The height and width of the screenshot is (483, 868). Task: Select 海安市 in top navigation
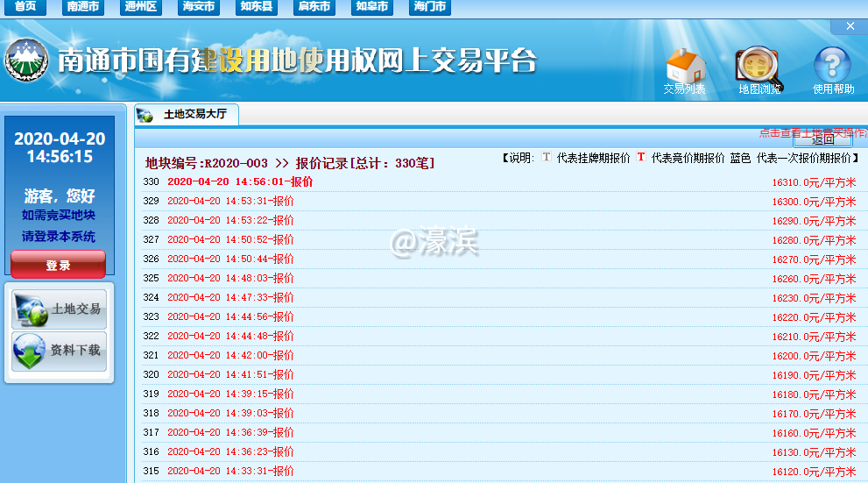click(x=199, y=7)
